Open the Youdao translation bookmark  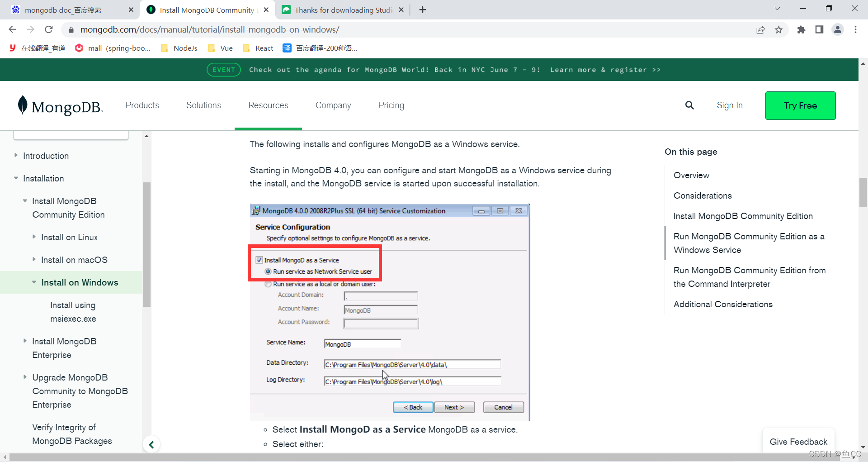(x=38, y=48)
